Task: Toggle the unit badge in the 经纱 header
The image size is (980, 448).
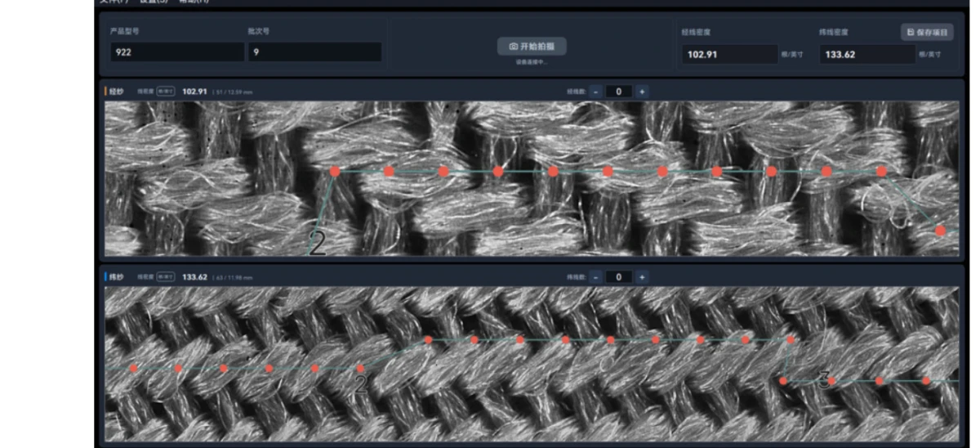Action: [x=167, y=92]
